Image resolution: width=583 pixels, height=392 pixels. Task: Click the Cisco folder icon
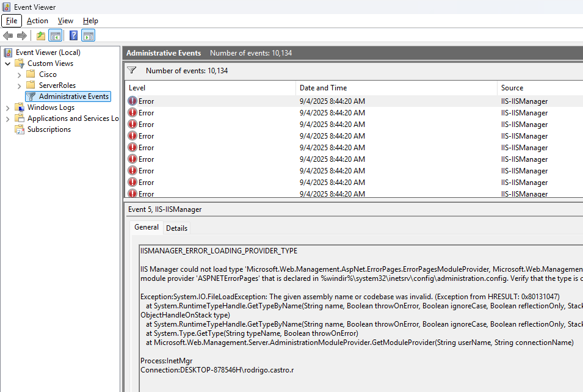click(x=31, y=74)
